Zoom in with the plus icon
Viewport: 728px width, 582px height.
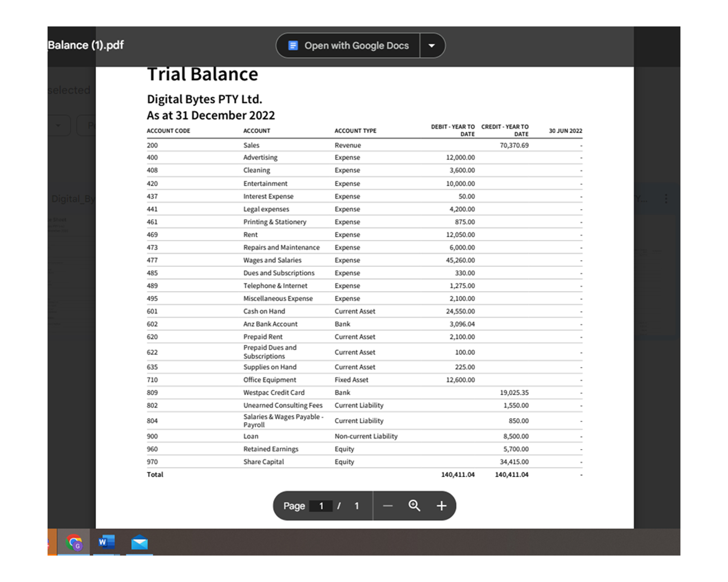(x=441, y=505)
